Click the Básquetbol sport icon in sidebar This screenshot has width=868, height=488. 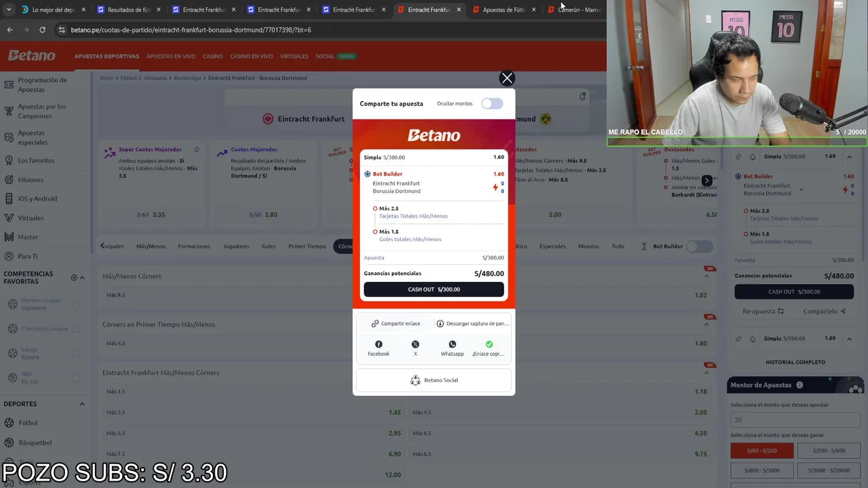[9, 443]
